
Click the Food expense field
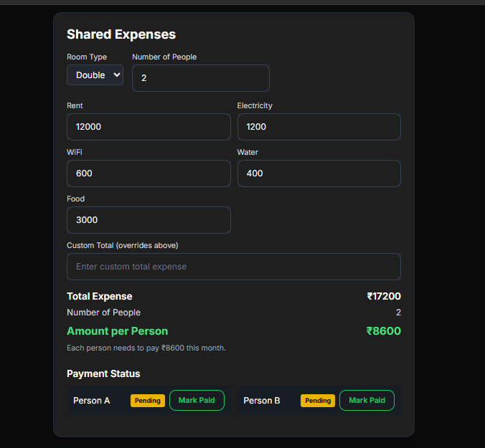149,220
